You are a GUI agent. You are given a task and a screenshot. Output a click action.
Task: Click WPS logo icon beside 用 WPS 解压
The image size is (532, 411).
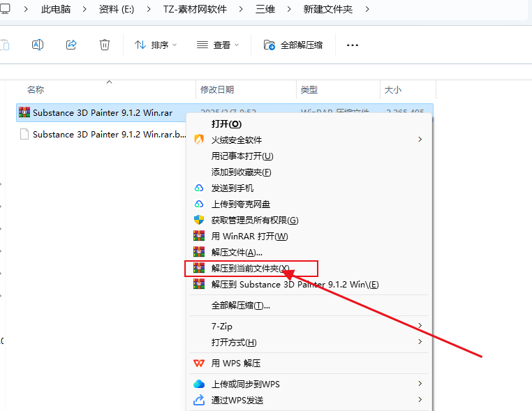[x=199, y=363]
